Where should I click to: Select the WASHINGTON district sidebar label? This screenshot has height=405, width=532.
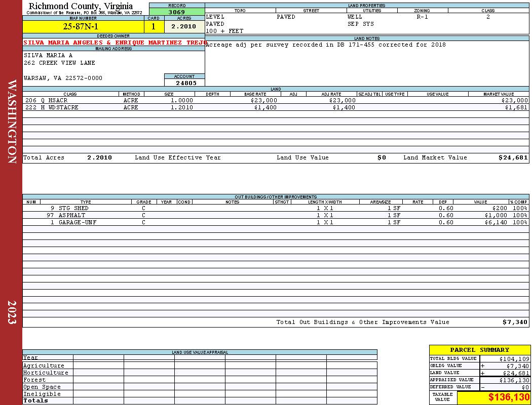point(12,122)
